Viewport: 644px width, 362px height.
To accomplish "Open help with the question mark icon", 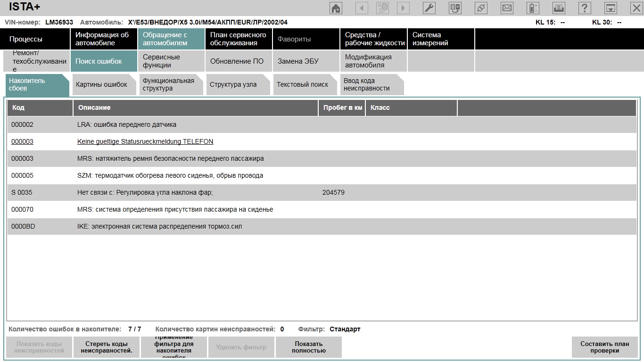I will tap(585, 8).
